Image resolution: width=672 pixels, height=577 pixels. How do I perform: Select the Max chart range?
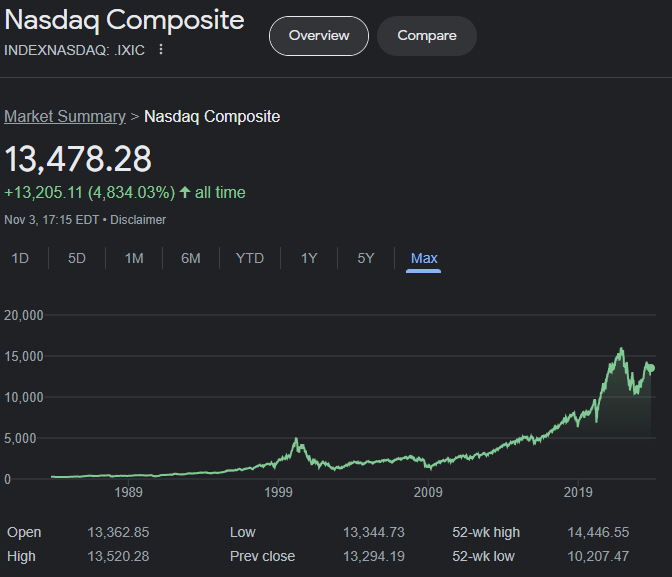[x=424, y=258]
